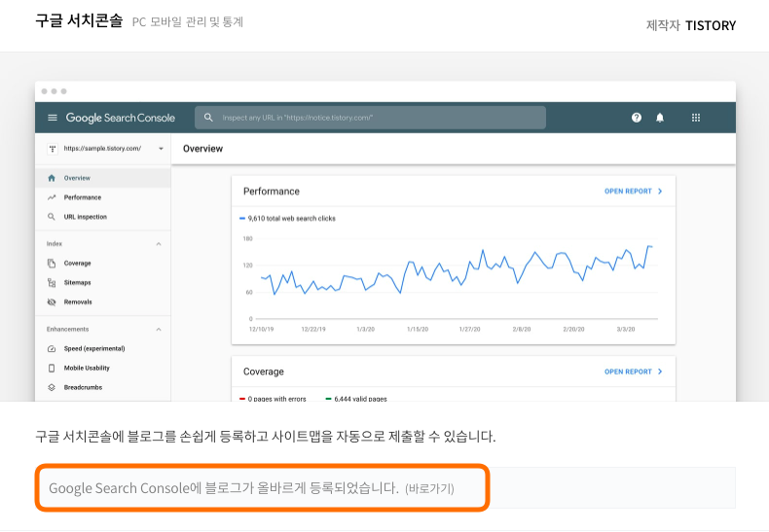Image resolution: width=769 pixels, height=532 pixels.
Task: Click the 6,444 valid pages legend
Action: coord(356,399)
